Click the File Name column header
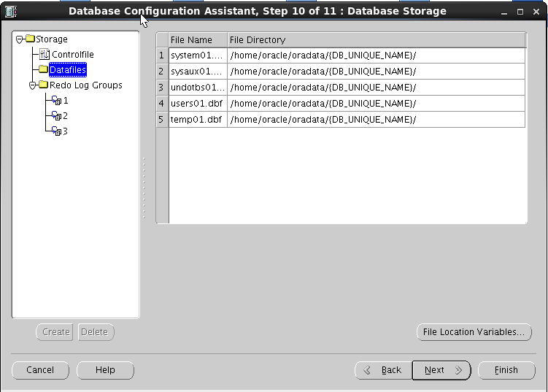Viewport: 548px width, 392px height. tap(198, 40)
